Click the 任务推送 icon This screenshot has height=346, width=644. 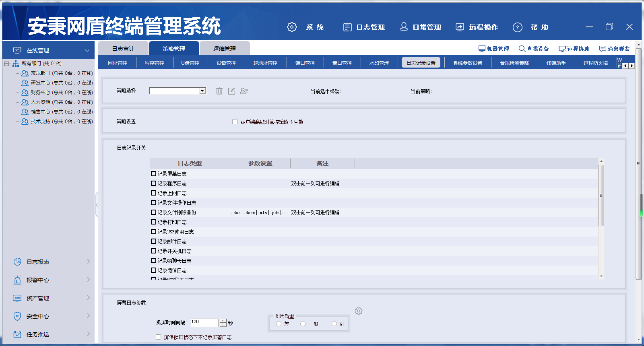tap(17, 334)
